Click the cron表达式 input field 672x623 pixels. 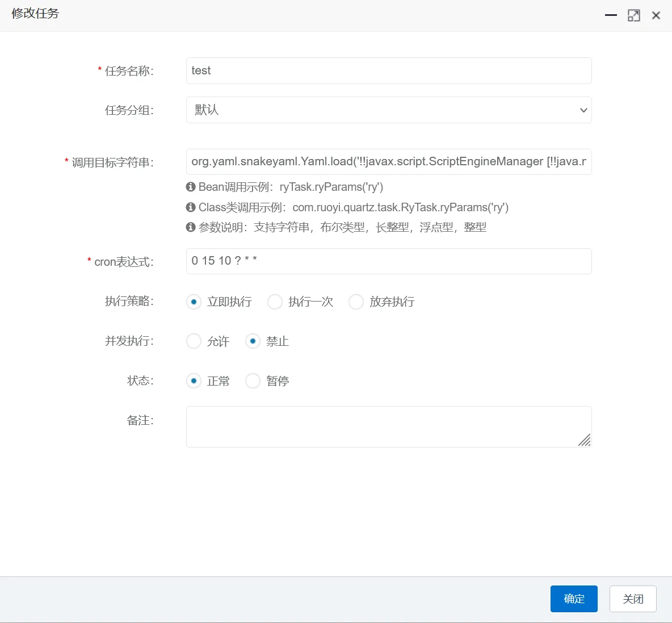[x=389, y=261]
